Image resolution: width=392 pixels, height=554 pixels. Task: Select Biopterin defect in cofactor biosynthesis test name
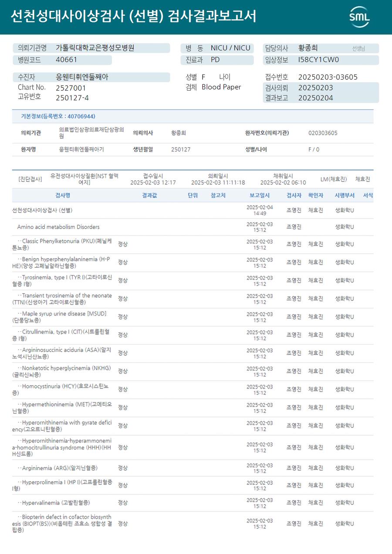click(62, 523)
